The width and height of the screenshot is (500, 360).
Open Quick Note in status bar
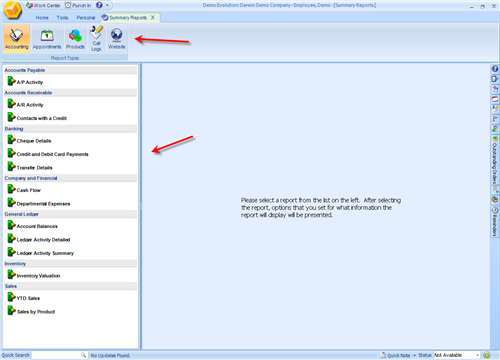[395, 355]
